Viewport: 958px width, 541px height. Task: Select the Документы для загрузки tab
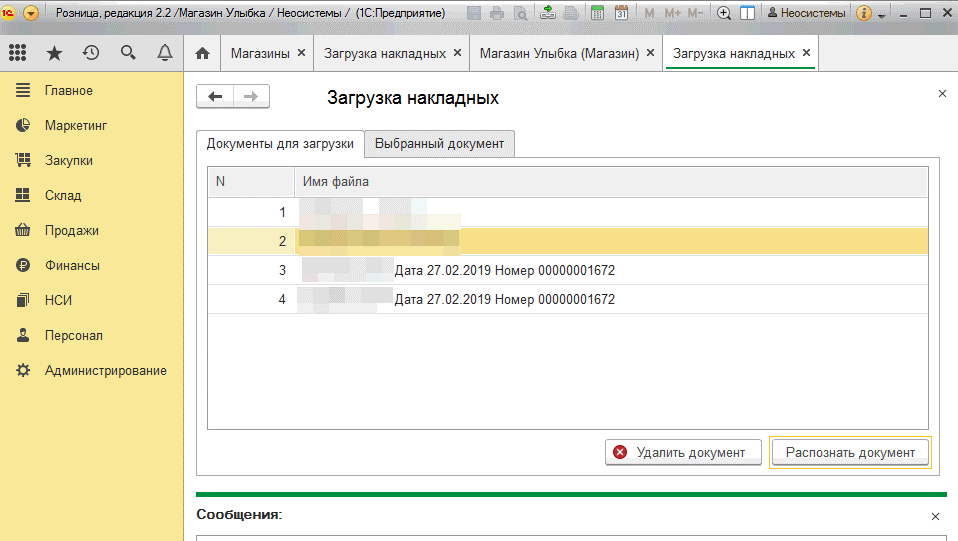[280, 144]
